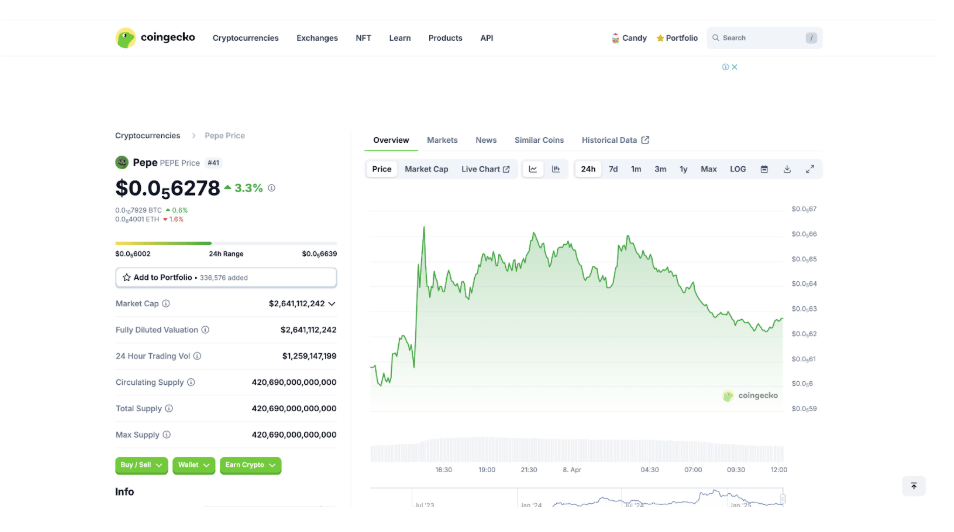Select the 7d time range
Image resolution: width=954 pixels, height=532 pixels.
(x=613, y=169)
